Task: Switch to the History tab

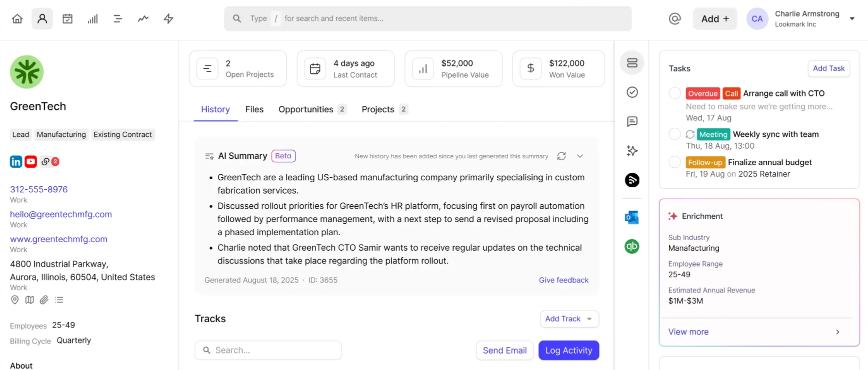Action: coord(215,109)
